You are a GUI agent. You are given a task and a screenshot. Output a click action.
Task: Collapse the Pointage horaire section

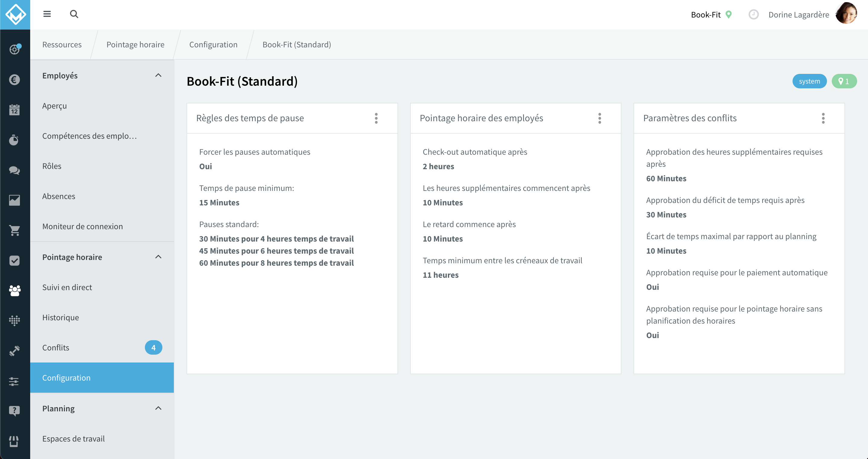[x=158, y=257]
